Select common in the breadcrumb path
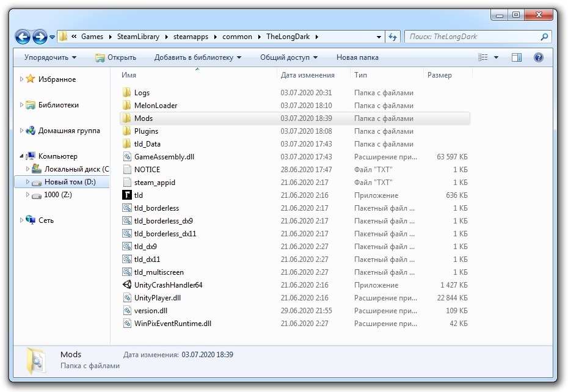The image size is (568, 392). 237,37
